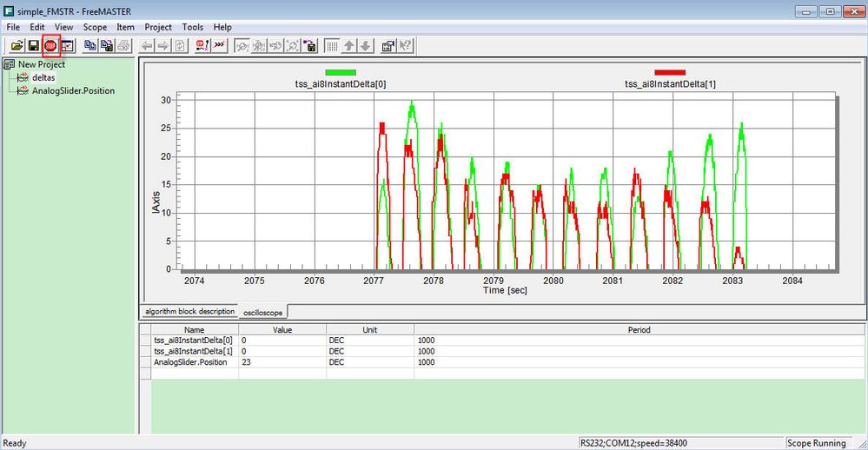The height and width of the screenshot is (450, 868).
Task: Click the FreeMASTER title bar app icon
Action: (x=9, y=11)
